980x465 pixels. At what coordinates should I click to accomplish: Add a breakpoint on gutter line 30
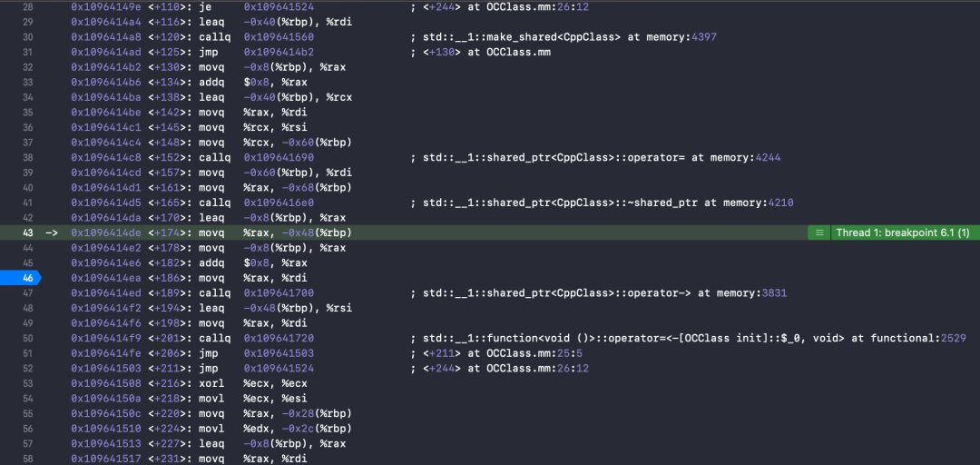(x=28, y=37)
